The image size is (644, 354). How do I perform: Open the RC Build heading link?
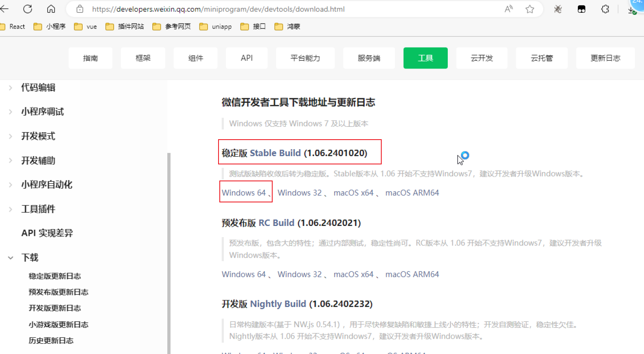[x=276, y=223]
